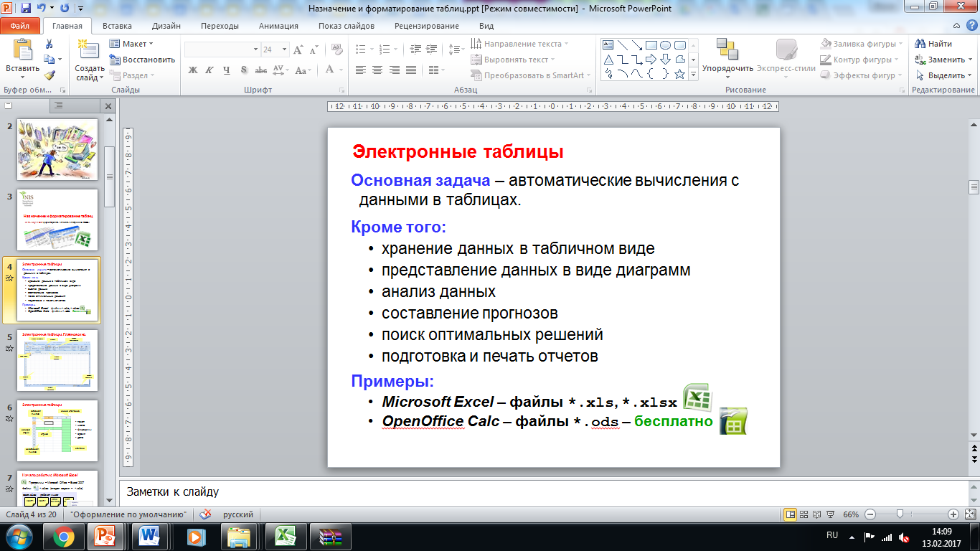Open the font size dropdown
980x551 pixels.
coord(285,50)
